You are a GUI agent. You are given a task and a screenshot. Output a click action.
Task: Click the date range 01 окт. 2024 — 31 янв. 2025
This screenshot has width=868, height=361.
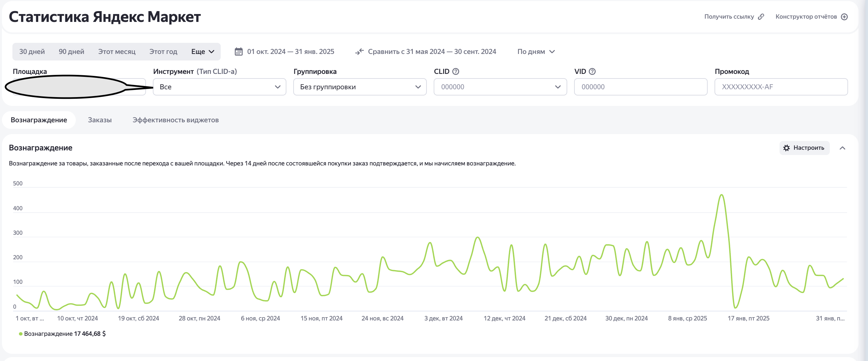[x=291, y=52]
